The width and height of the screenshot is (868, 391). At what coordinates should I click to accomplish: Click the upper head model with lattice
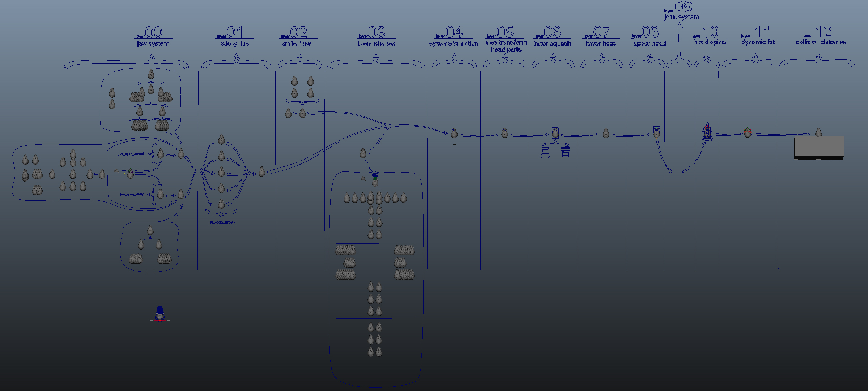[x=656, y=132]
